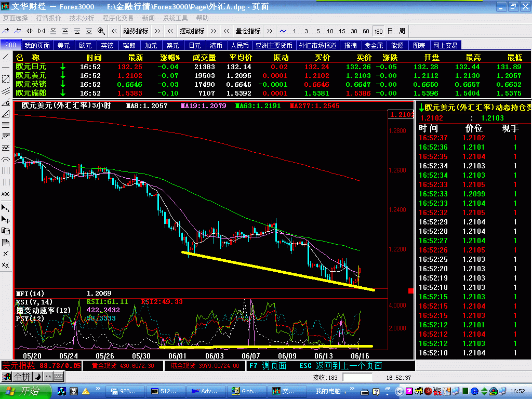
Task: Switch to the 英镑 tab
Action: pyautogui.click(x=107, y=45)
